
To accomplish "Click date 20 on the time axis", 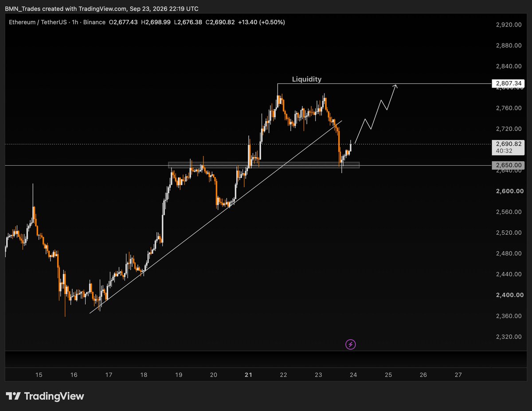I will point(214,375).
